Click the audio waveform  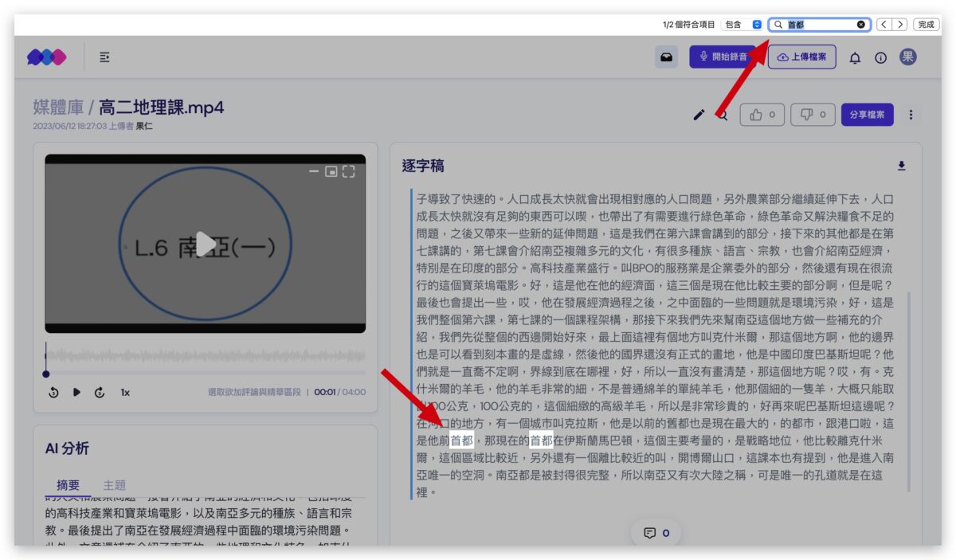point(206,356)
